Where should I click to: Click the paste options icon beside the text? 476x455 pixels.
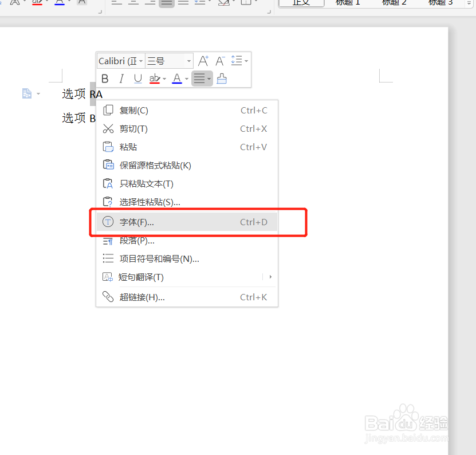(27, 93)
